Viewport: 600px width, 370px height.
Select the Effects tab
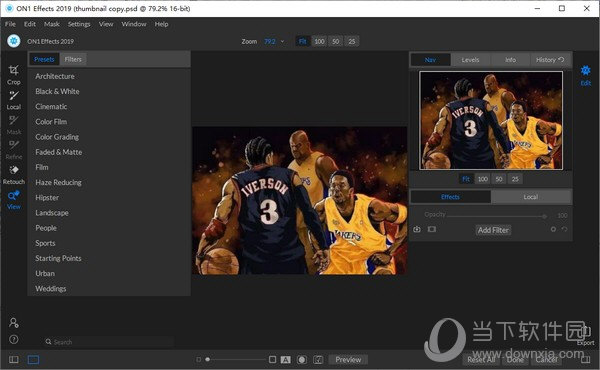[x=450, y=197]
